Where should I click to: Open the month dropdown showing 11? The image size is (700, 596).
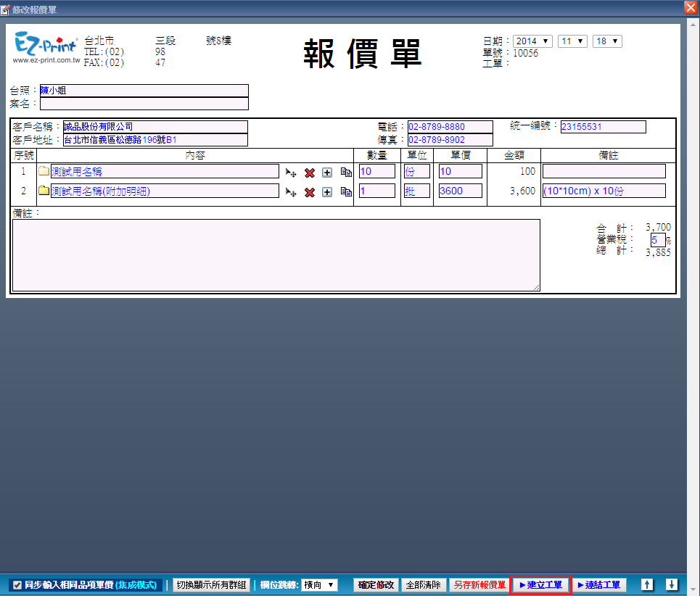pyautogui.click(x=572, y=41)
